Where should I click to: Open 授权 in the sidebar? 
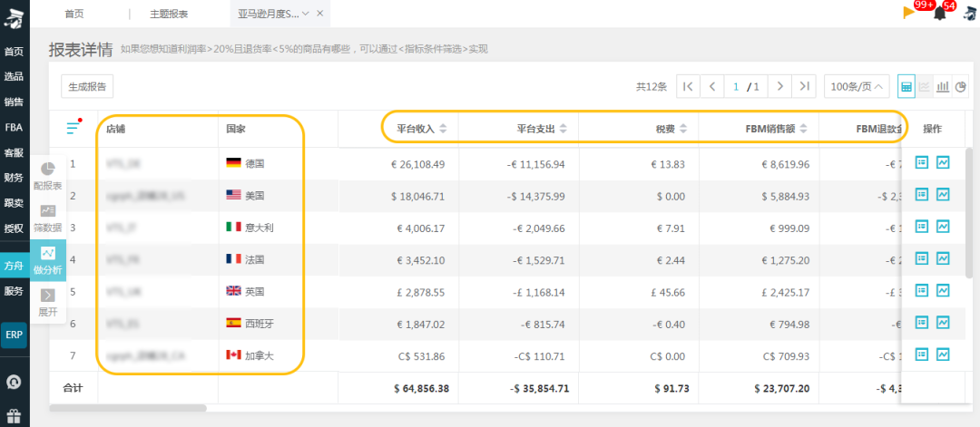(x=14, y=228)
